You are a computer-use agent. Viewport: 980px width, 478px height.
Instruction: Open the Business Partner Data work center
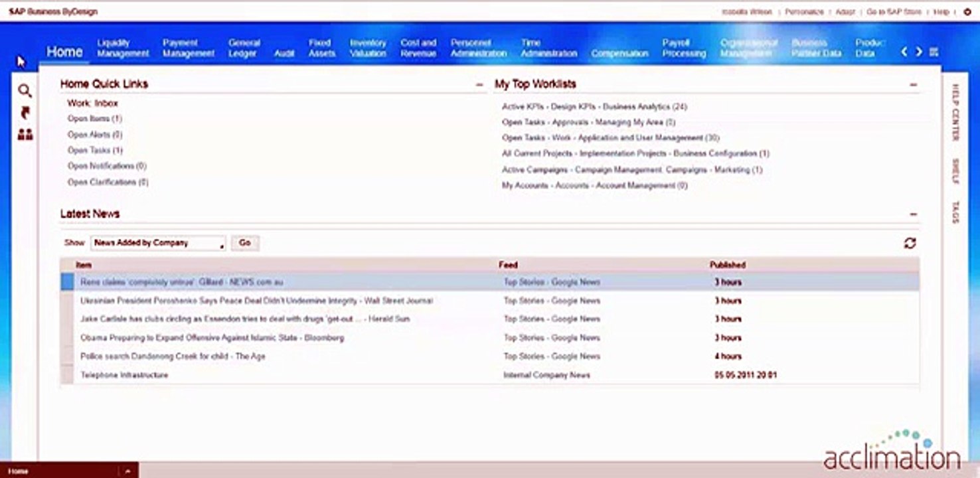(816, 48)
